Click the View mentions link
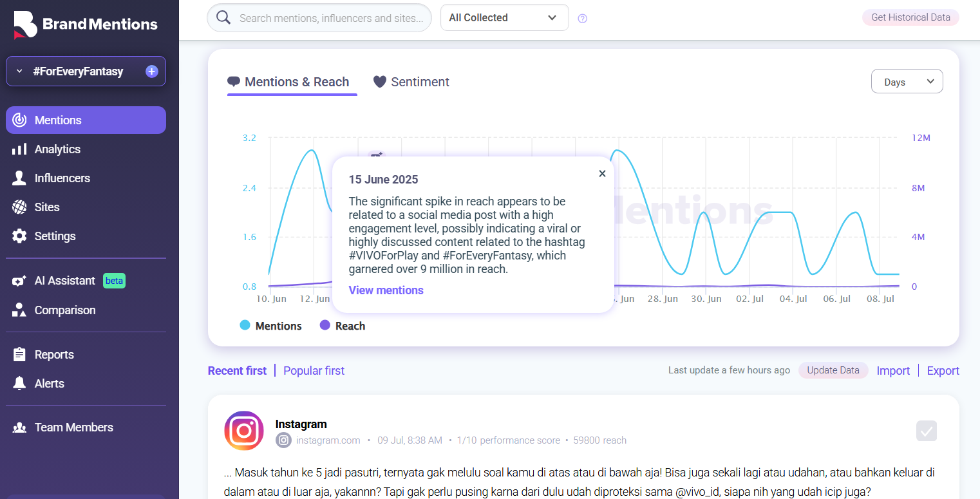Screen dimensions: 980x499 [x=386, y=290]
